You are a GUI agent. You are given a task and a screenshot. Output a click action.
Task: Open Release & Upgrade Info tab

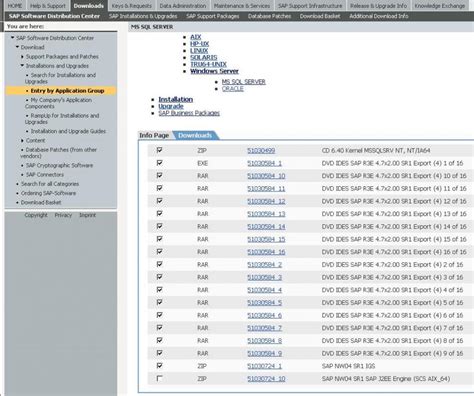click(378, 6)
